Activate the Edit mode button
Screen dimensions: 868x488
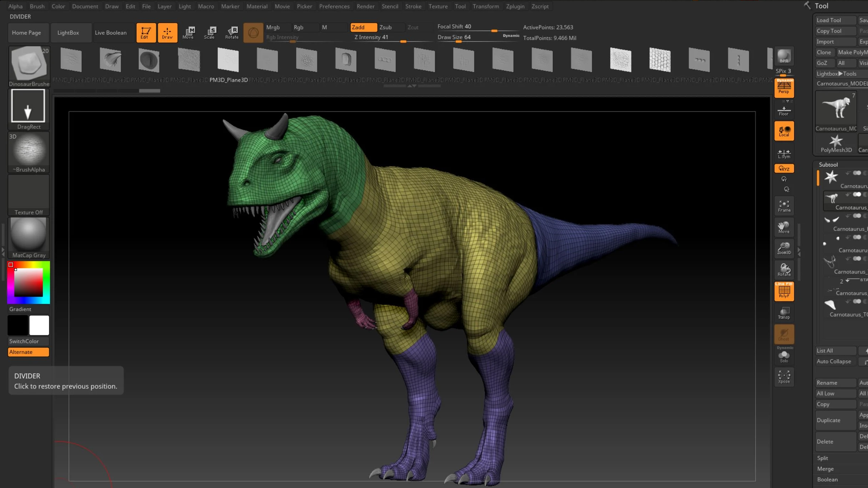coord(146,32)
